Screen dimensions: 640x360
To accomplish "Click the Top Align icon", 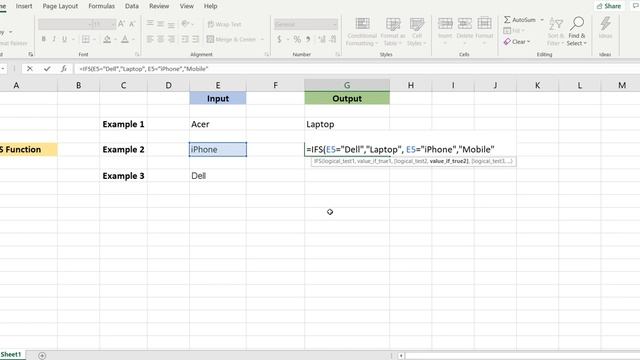I will [x=150, y=24].
